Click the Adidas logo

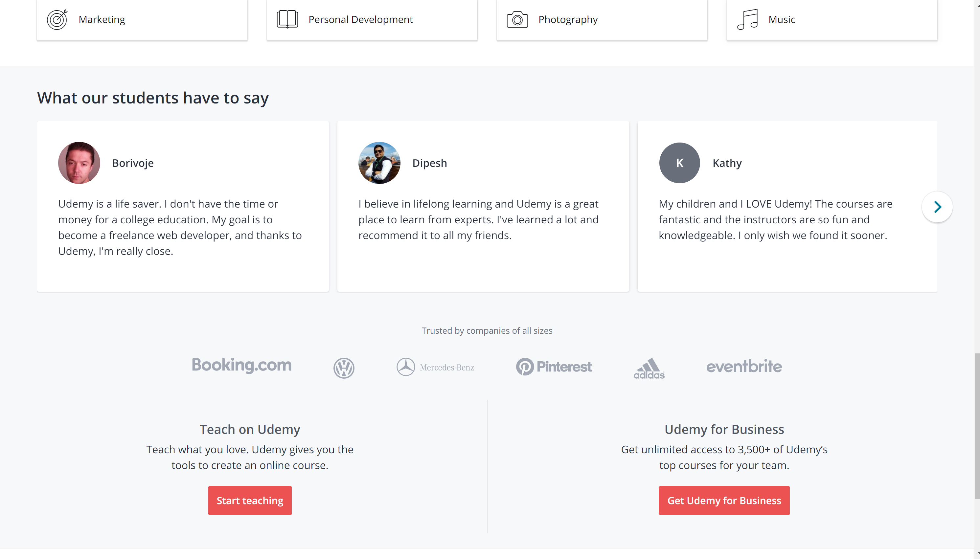pyautogui.click(x=649, y=368)
